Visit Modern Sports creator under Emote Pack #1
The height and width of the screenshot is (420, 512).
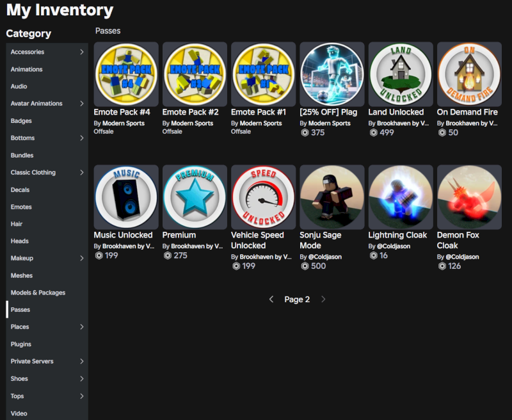(x=260, y=123)
